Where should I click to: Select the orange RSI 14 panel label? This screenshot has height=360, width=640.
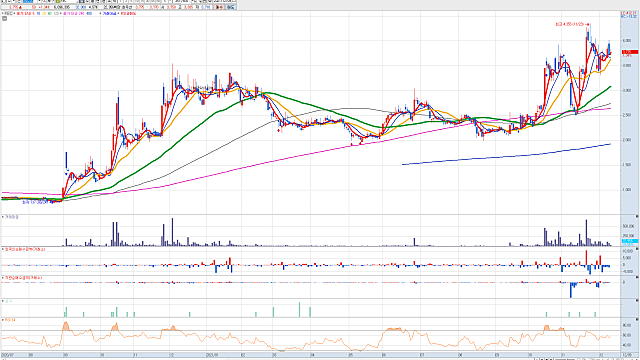(10, 320)
